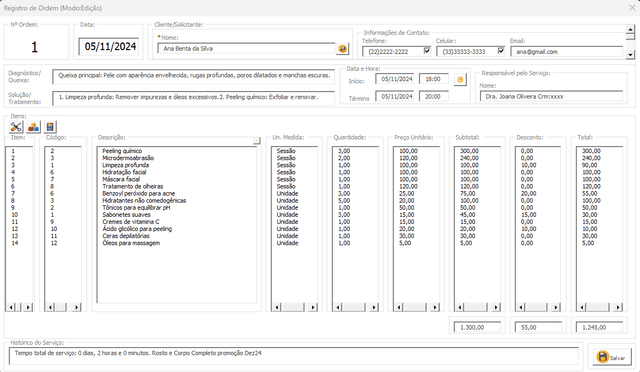
Task: Click the Email field ana@gmail.com
Action: point(567,52)
